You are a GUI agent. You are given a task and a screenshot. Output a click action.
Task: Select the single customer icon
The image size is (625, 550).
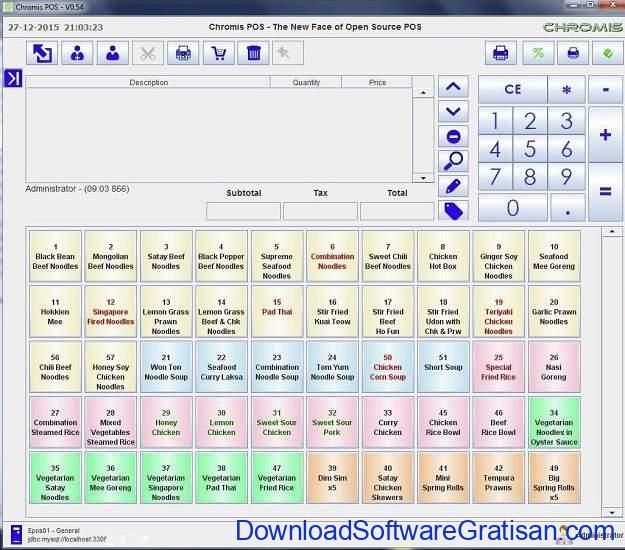[113, 53]
